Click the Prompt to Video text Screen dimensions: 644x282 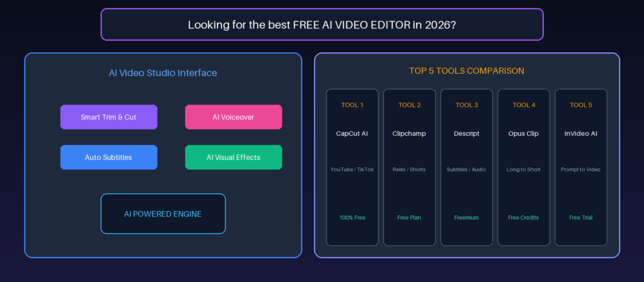click(x=580, y=169)
